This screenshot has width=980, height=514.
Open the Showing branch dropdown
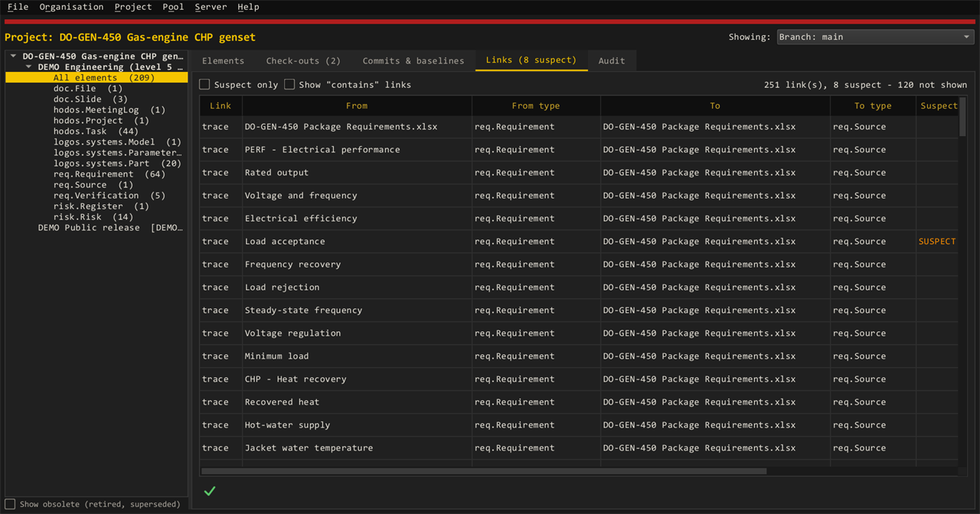tap(875, 37)
